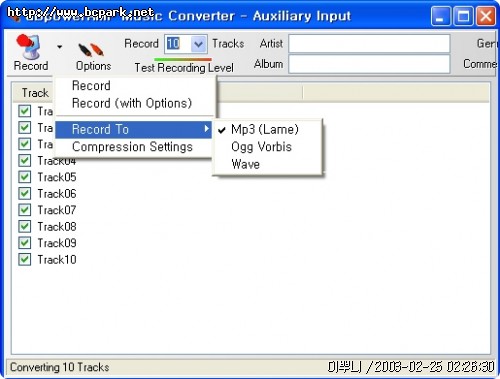Click the Test Recording Level link

pyautogui.click(x=184, y=68)
